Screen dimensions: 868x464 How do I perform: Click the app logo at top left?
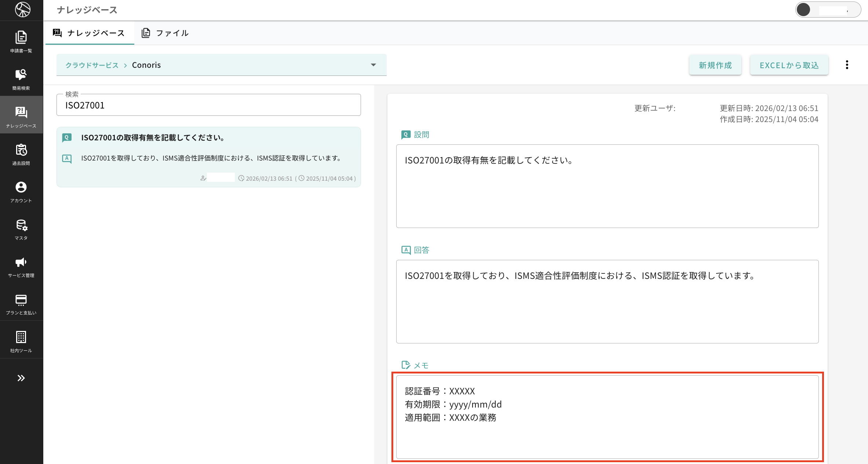22,10
